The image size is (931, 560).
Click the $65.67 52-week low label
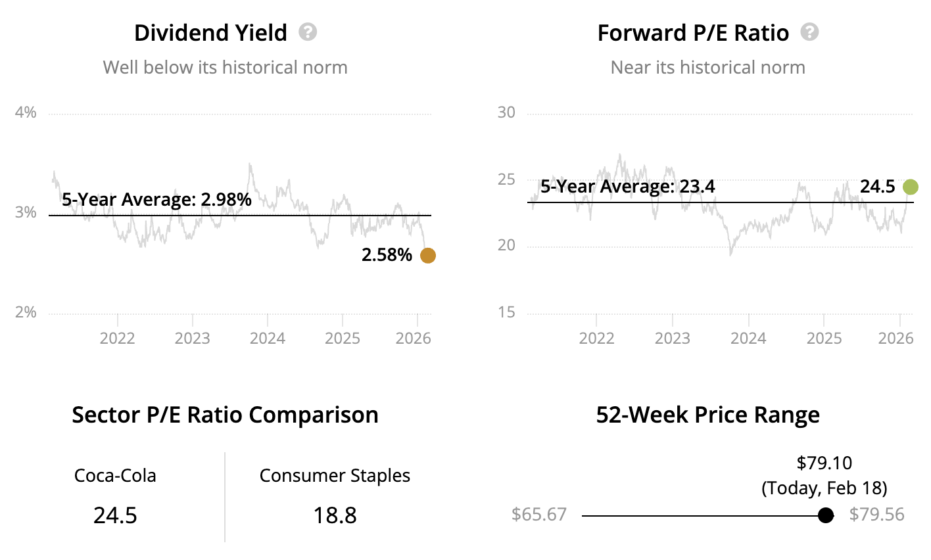tap(538, 514)
